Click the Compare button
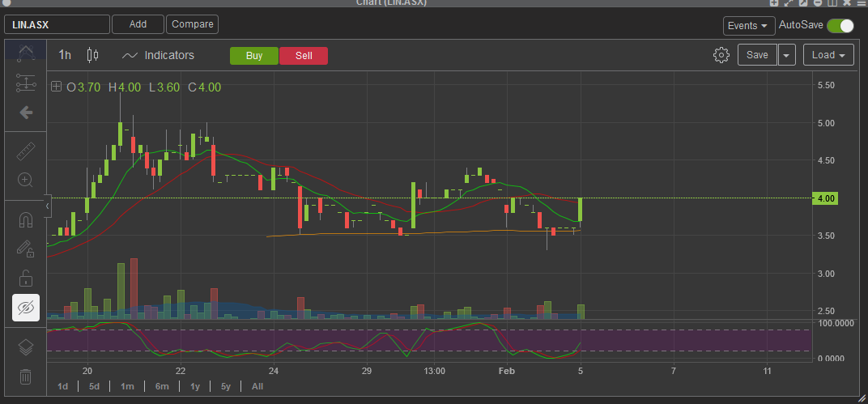This screenshot has height=404, width=868. pos(192,24)
